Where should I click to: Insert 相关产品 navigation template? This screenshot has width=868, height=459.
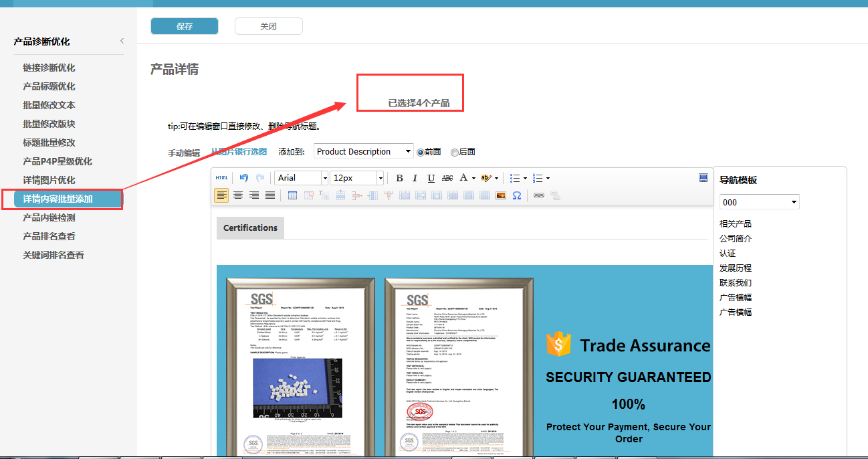(x=736, y=223)
